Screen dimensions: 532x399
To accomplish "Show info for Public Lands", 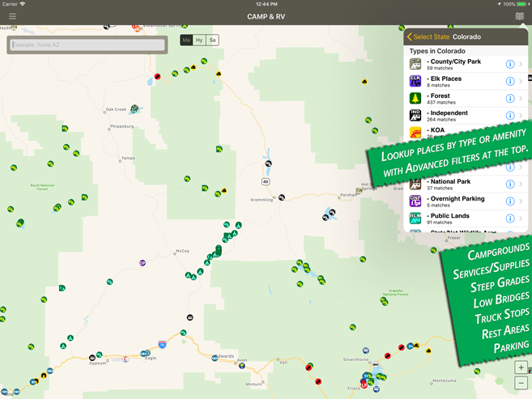I will [510, 219].
